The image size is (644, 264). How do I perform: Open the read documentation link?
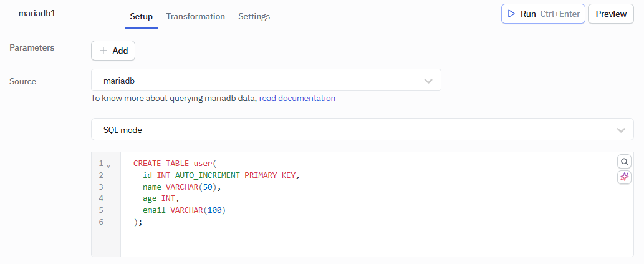pyautogui.click(x=297, y=98)
